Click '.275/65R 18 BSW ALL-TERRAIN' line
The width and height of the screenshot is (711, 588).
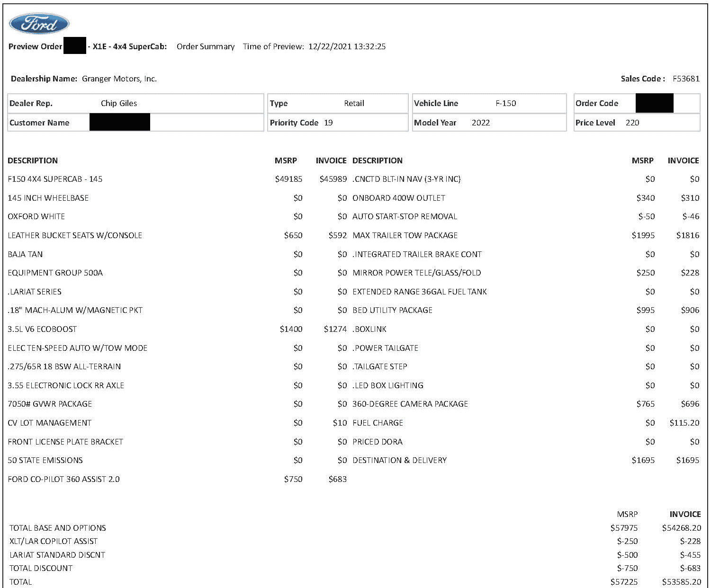pos(64,366)
